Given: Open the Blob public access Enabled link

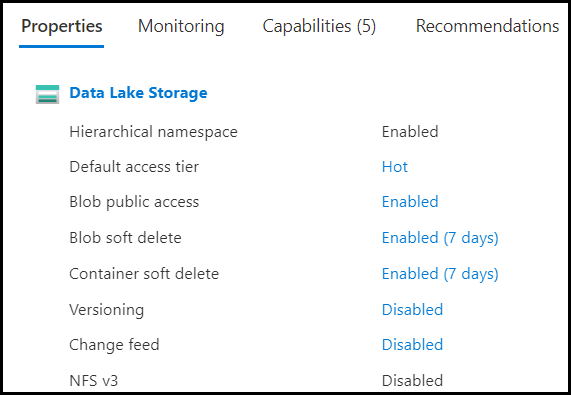Looking at the screenshot, I should click(410, 202).
